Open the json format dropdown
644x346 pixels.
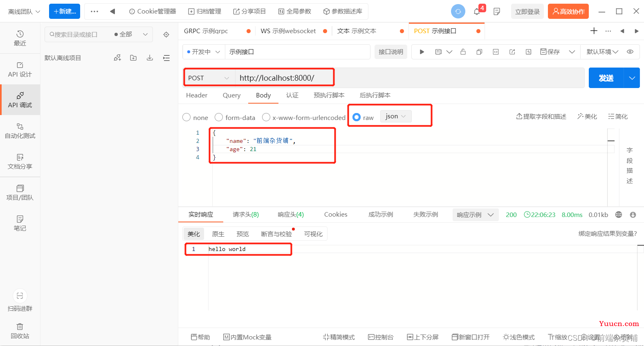pos(396,116)
